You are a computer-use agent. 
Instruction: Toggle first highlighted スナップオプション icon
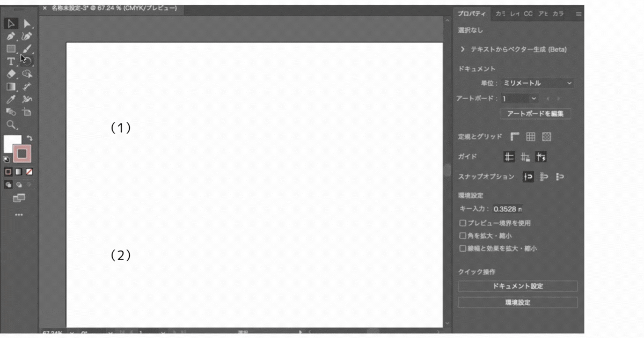pos(529,177)
